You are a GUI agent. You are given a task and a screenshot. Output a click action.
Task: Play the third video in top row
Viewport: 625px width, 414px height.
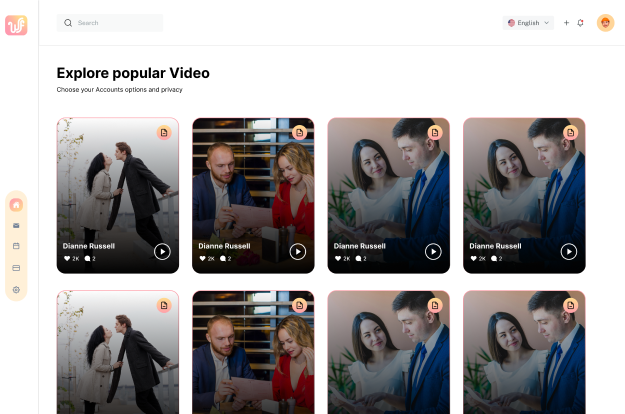pyautogui.click(x=433, y=251)
